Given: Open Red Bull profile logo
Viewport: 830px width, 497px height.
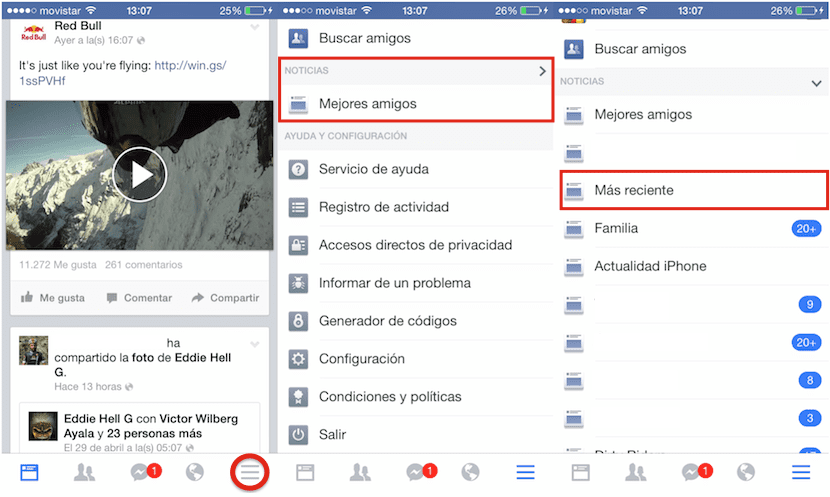Looking at the screenshot, I should coord(33,33).
